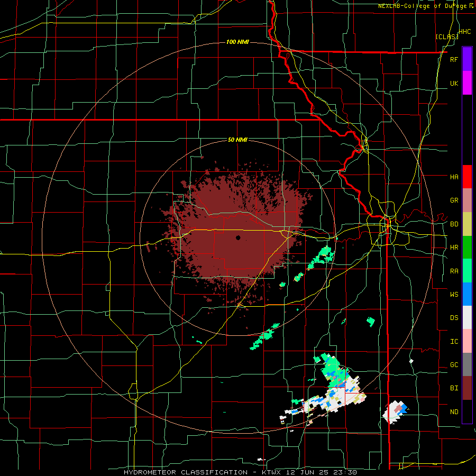Click the RA bright green color swatch
Screen dimensions: 476x476
pos(467,271)
